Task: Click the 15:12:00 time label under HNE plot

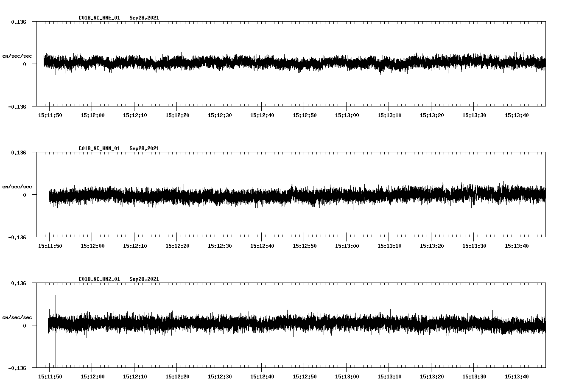Action: pyautogui.click(x=92, y=115)
